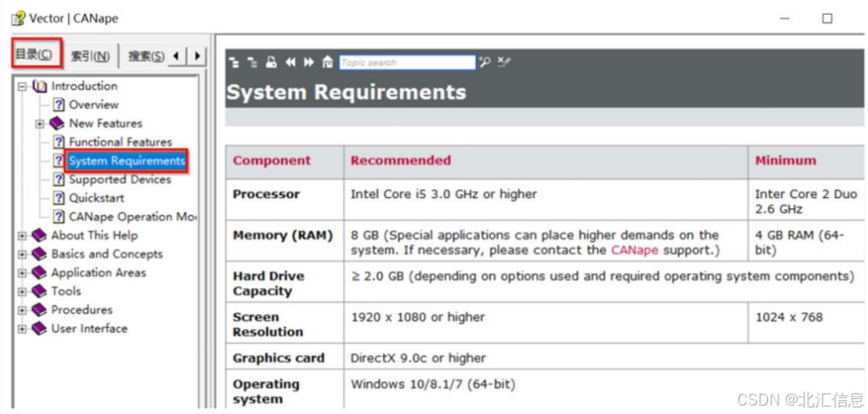
Task: Click the expand-all tree icon in help toolbar
Action: (x=235, y=63)
